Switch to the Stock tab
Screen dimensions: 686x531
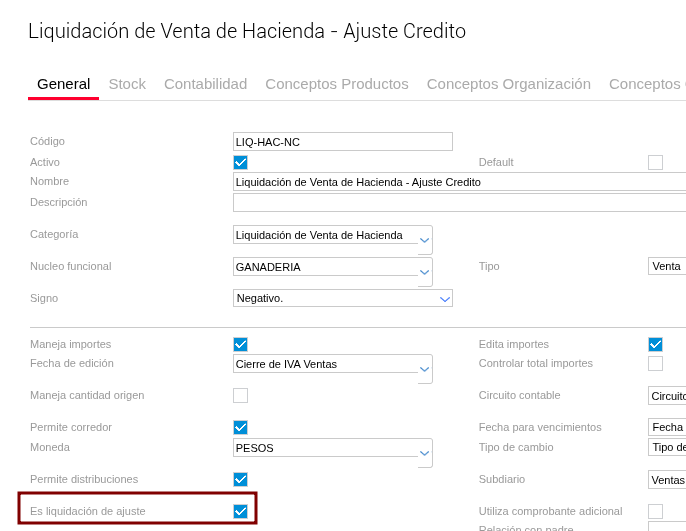(127, 84)
